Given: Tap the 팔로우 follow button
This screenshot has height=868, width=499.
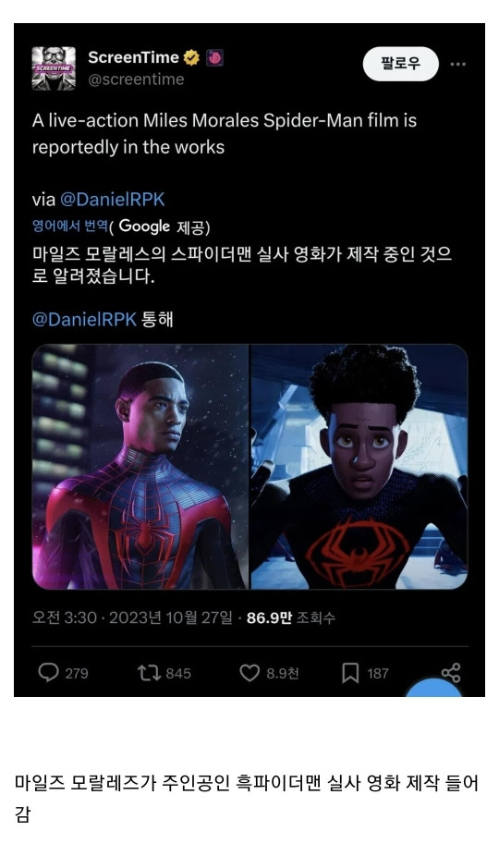Looking at the screenshot, I should click(x=400, y=64).
